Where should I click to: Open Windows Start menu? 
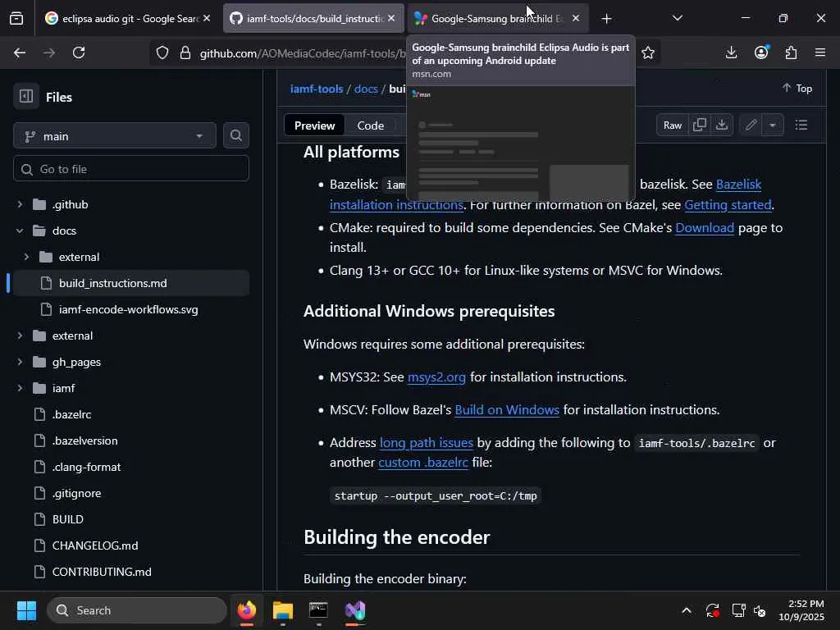(26, 610)
